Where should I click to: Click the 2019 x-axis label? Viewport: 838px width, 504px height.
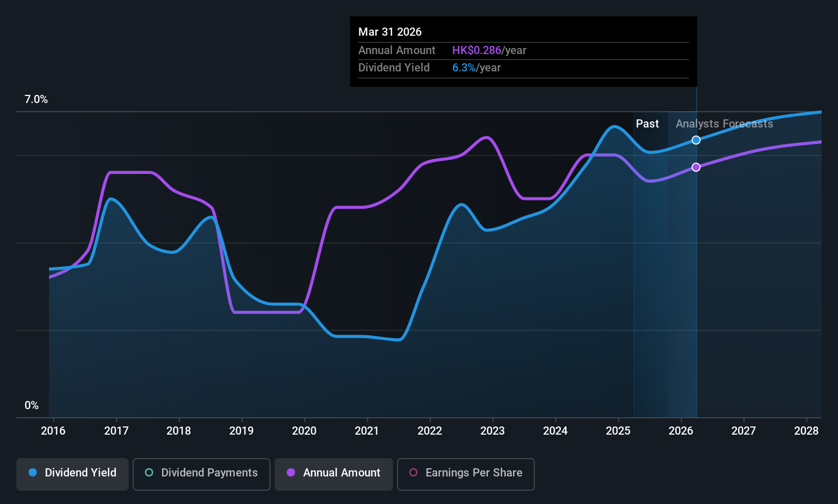[241, 431]
